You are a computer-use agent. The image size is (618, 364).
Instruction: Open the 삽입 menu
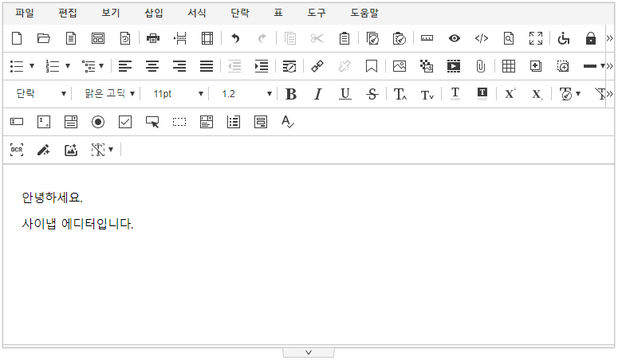click(x=154, y=13)
